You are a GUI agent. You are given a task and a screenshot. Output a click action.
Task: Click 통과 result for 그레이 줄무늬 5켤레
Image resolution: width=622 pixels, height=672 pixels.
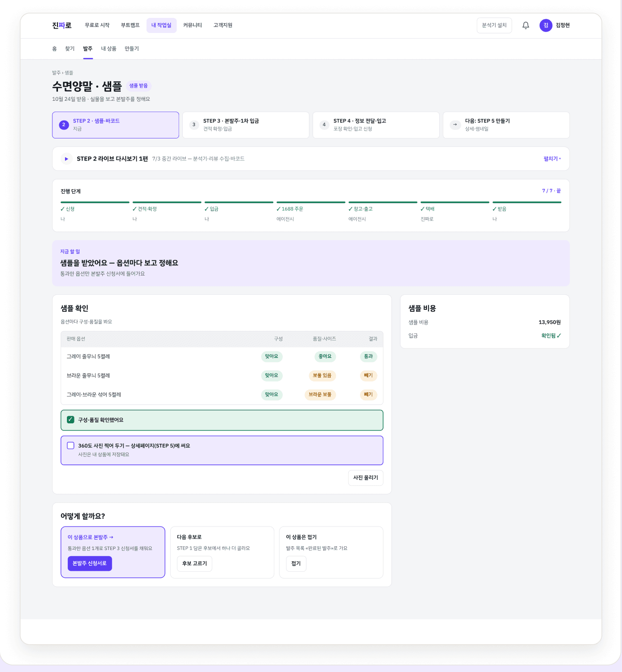(368, 356)
